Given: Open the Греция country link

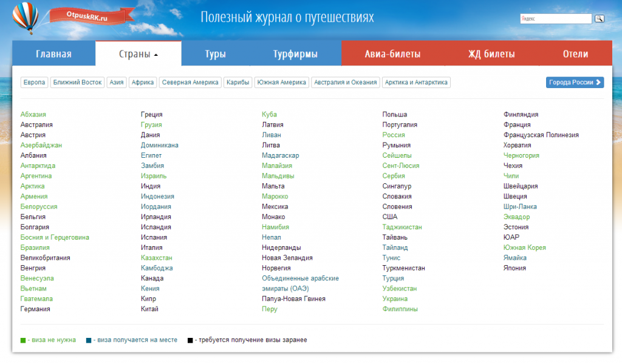Looking at the screenshot, I should pyautogui.click(x=151, y=115).
